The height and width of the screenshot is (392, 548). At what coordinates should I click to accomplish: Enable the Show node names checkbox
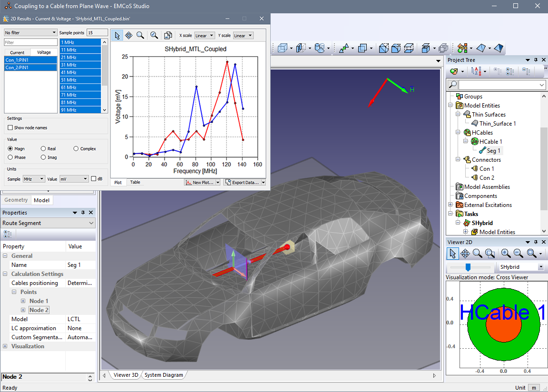coord(10,128)
